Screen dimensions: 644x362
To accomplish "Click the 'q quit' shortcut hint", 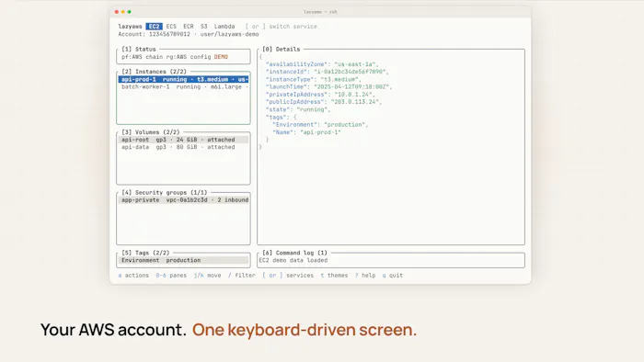I will pyautogui.click(x=393, y=276).
